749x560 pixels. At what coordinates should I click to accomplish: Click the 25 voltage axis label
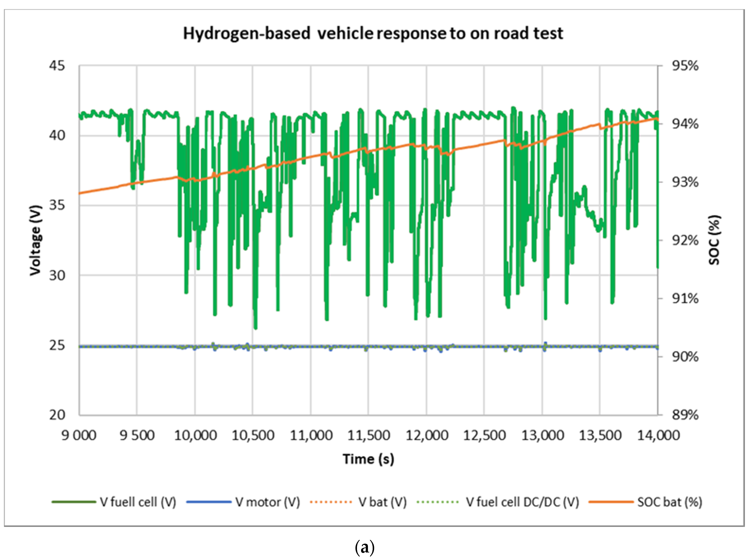coord(57,345)
